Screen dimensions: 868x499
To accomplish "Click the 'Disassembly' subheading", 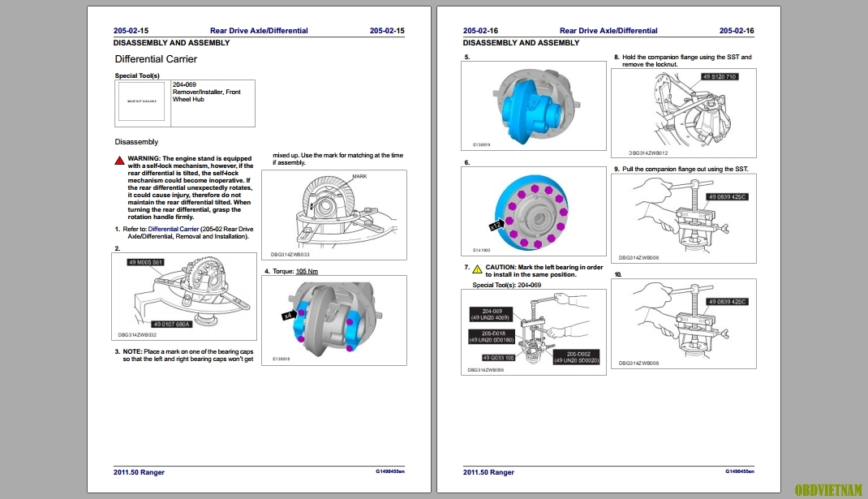I will coord(136,142).
